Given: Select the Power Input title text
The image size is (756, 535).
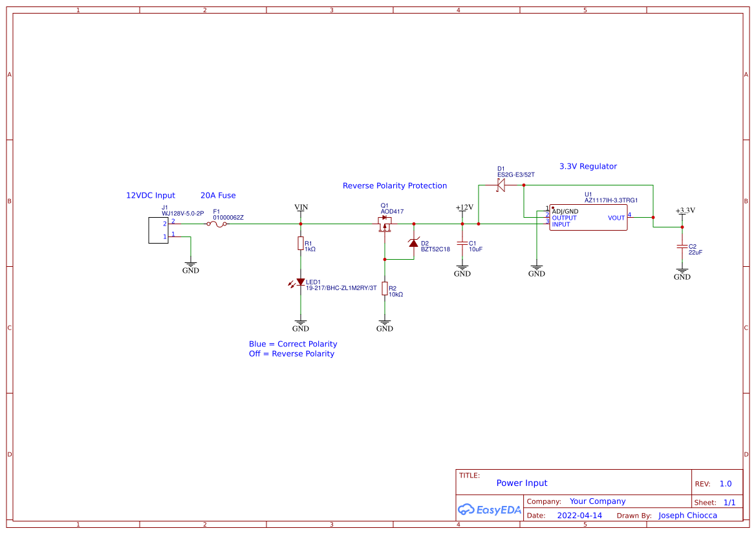Looking at the screenshot, I should click(521, 483).
